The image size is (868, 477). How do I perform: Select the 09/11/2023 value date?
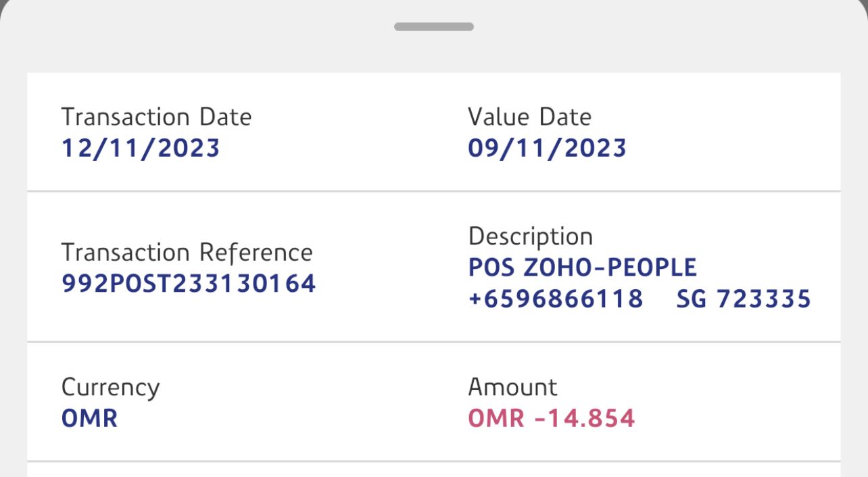click(x=547, y=148)
